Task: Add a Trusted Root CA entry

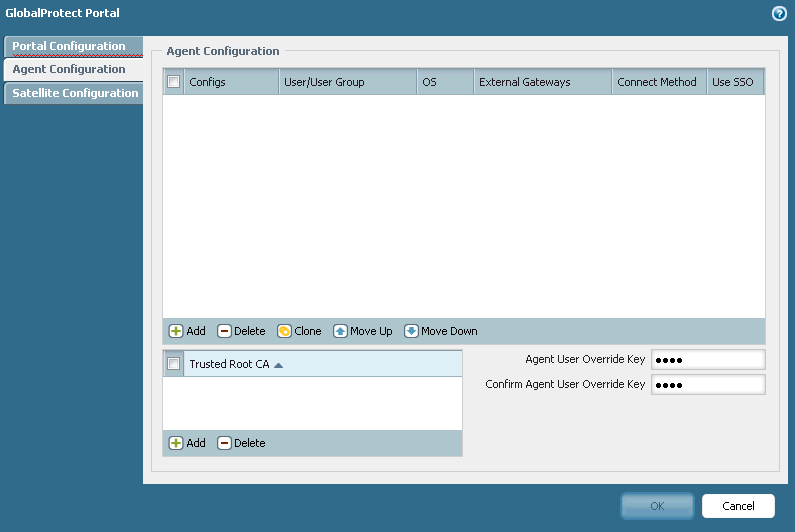Action: click(187, 443)
